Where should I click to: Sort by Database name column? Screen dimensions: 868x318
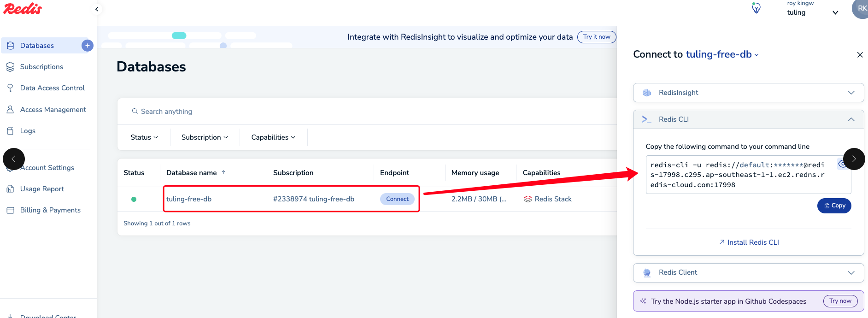click(x=196, y=173)
